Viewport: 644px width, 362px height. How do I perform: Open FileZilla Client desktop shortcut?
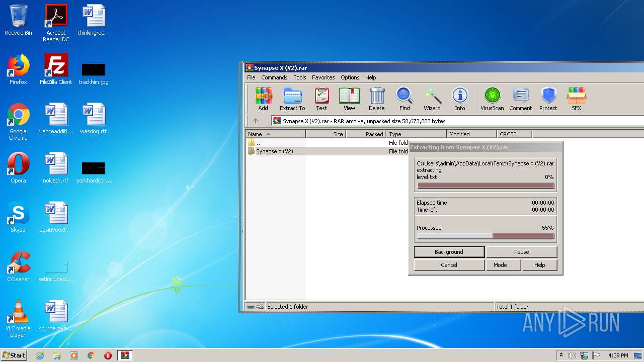point(56,69)
